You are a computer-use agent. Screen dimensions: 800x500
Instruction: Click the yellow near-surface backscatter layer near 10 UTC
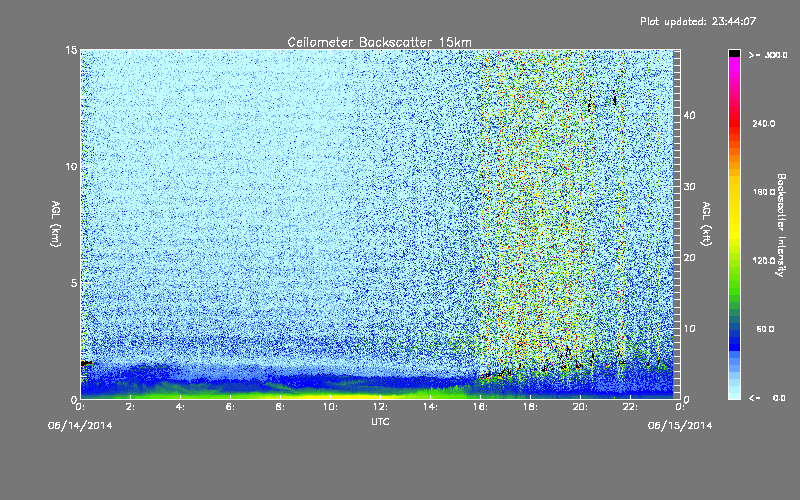[332, 395]
